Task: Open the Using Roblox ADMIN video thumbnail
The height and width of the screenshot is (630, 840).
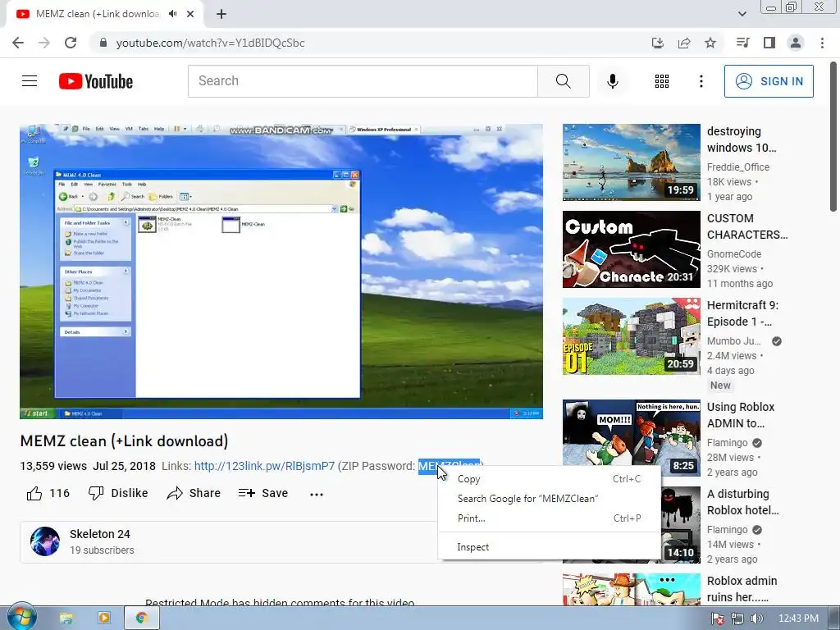Action: (x=631, y=438)
